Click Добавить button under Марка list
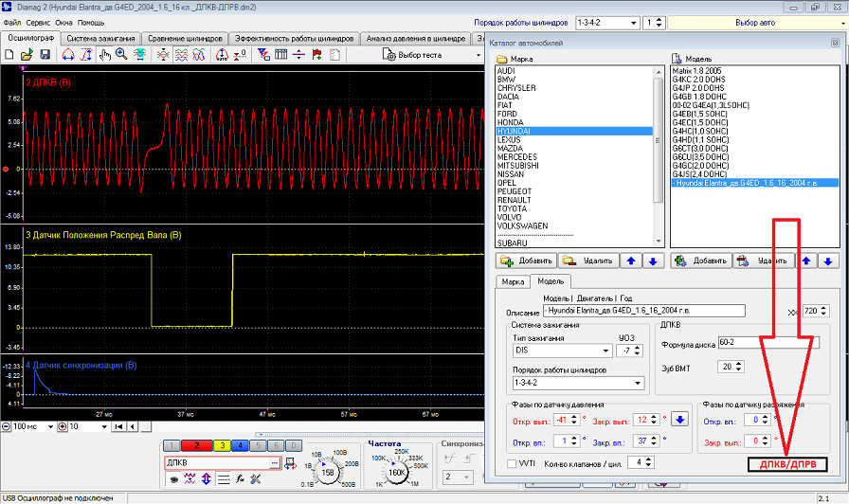 point(527,261)
